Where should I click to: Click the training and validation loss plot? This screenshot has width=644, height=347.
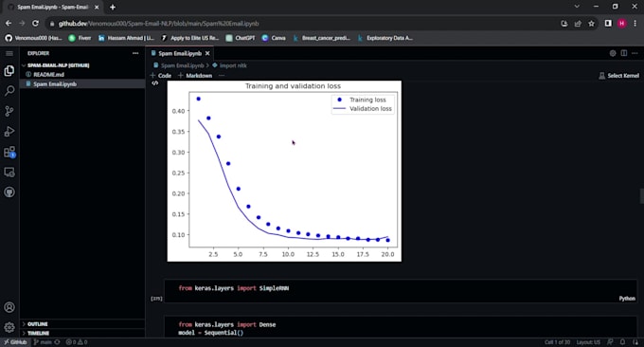click(x=284, y=171)
